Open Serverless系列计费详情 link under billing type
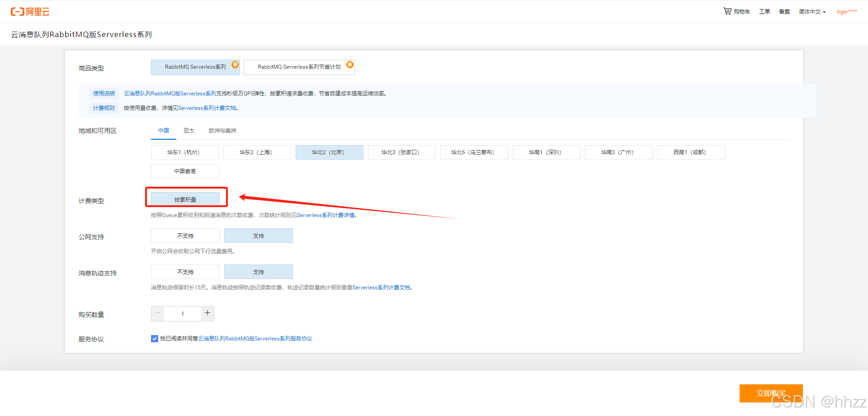 click(325, 215)
